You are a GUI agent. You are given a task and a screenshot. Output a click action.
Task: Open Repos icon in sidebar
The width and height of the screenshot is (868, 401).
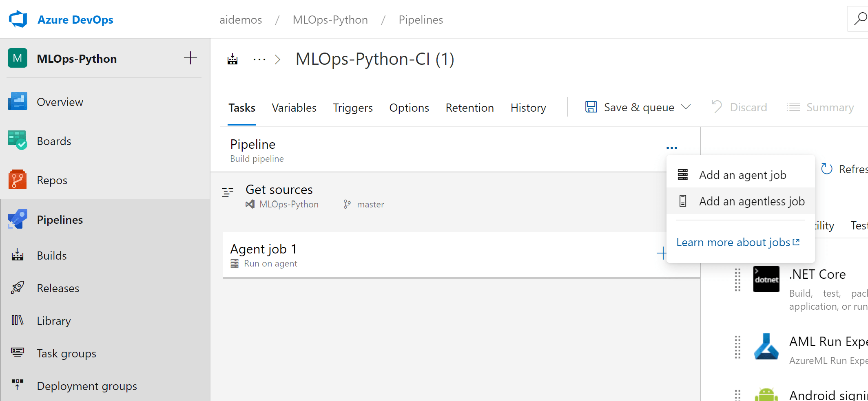point(18,180)
